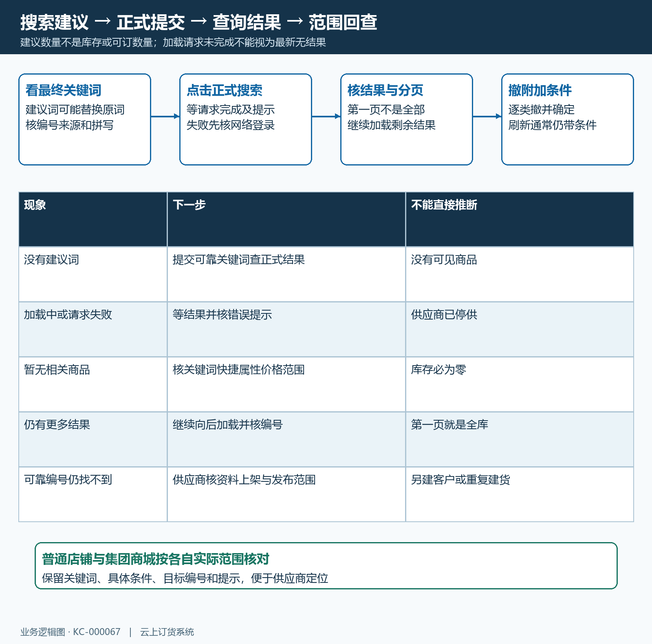Click the line "刷新通常仍带条件"
The height and width of the screenshot is (644, 652).
(552, 125)
